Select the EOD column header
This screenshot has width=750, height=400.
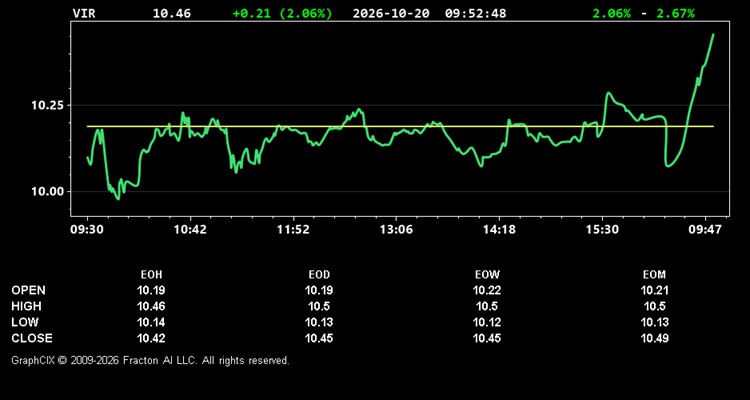[x=319, y=275]
